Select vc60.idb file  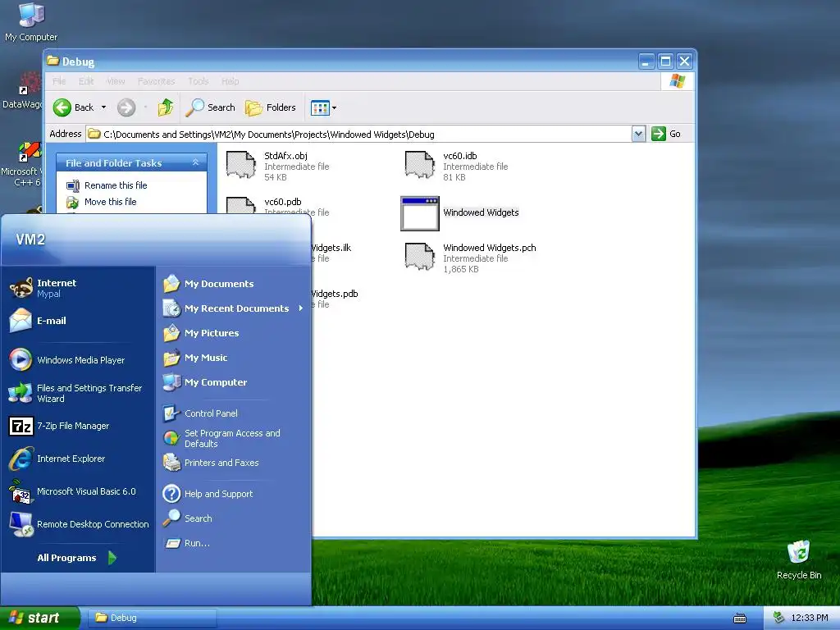[456, 166]
